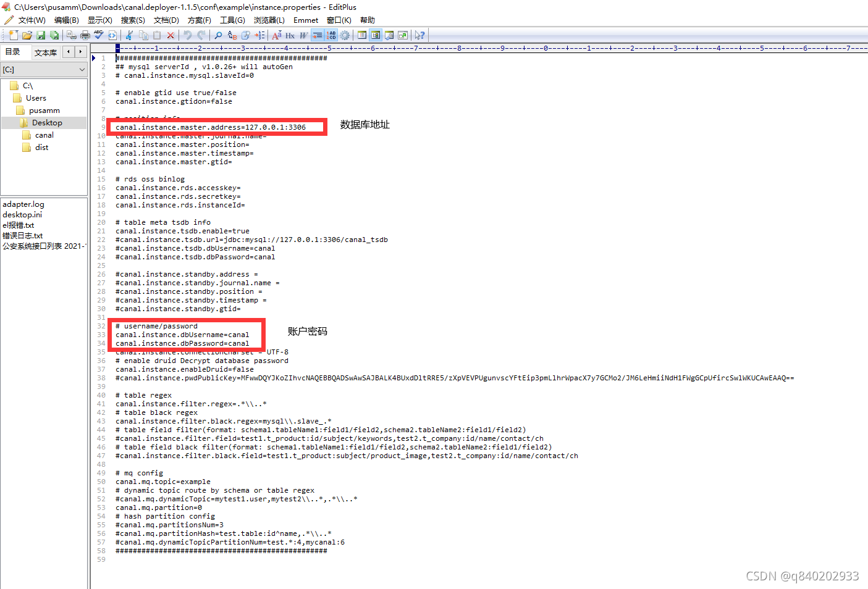Click the Save All toolbar icon
The image size is (868, 589).
pos(55,35)
